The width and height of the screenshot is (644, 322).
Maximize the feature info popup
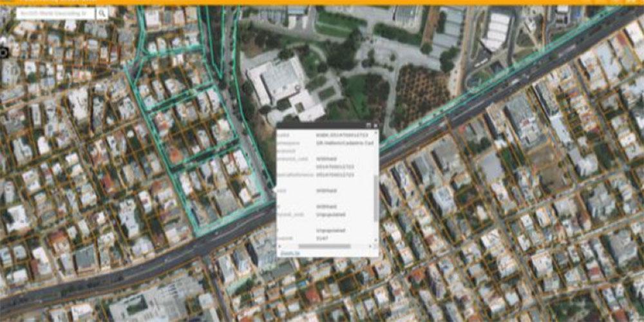[368, 125]
